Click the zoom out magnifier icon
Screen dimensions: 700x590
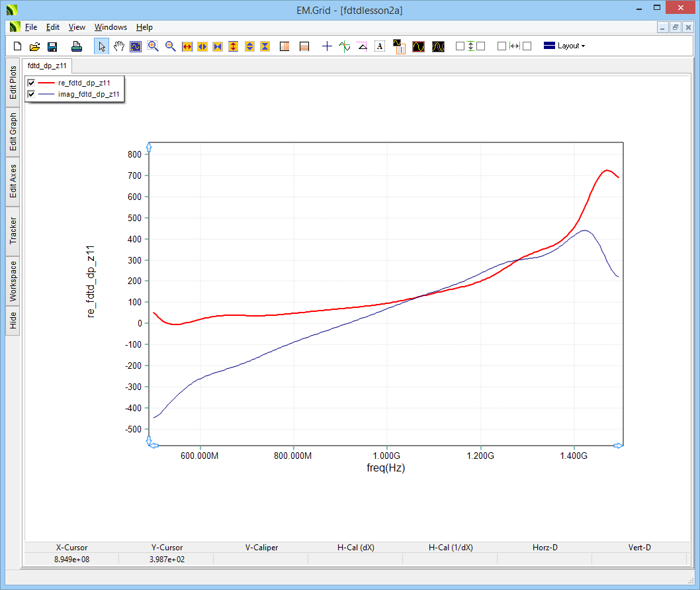tap(170, 46)
